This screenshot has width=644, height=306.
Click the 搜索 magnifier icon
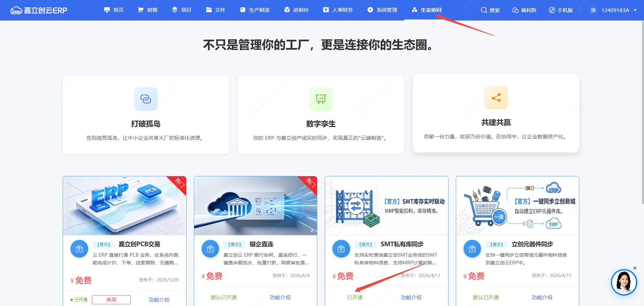click(484, 10)
